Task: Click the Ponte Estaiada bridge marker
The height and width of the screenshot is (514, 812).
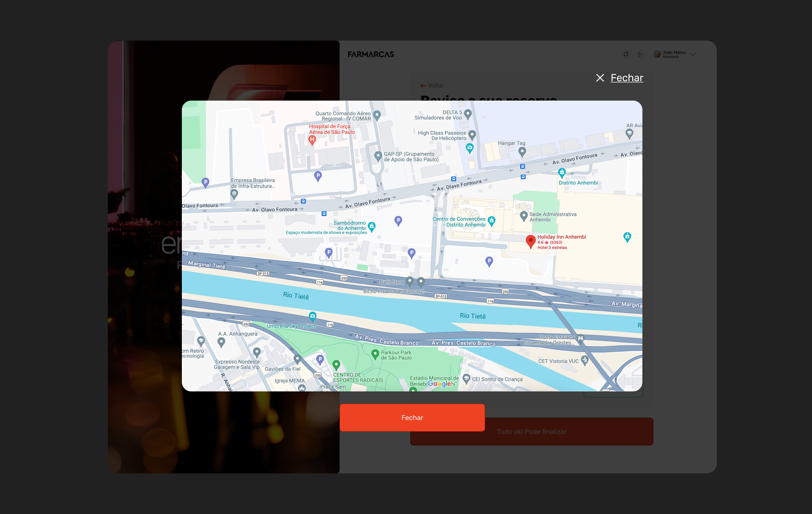Action: 581,338
